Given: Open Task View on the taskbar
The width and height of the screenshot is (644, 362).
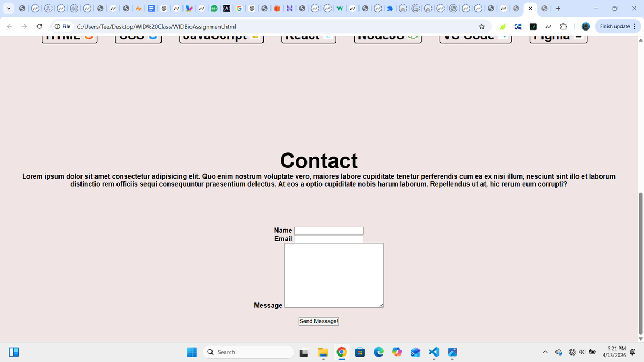Looking at the screenshot, I should click(304, 352).
